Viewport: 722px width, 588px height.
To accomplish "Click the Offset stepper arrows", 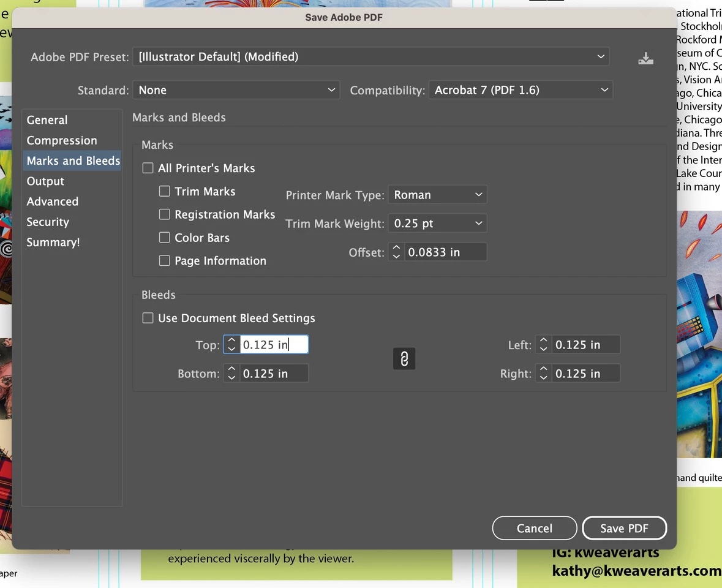I will pyautogui.click(x=396, y=252).
